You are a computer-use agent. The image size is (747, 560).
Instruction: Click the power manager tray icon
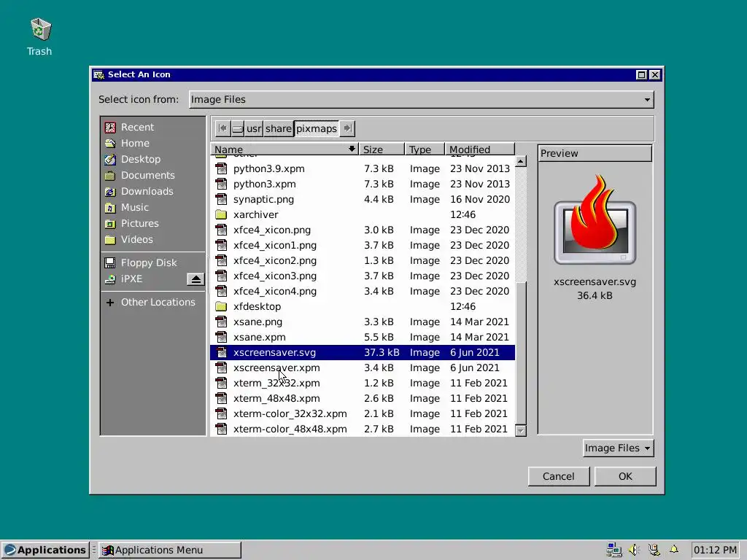pyautogui.click(x=654, y=550)
